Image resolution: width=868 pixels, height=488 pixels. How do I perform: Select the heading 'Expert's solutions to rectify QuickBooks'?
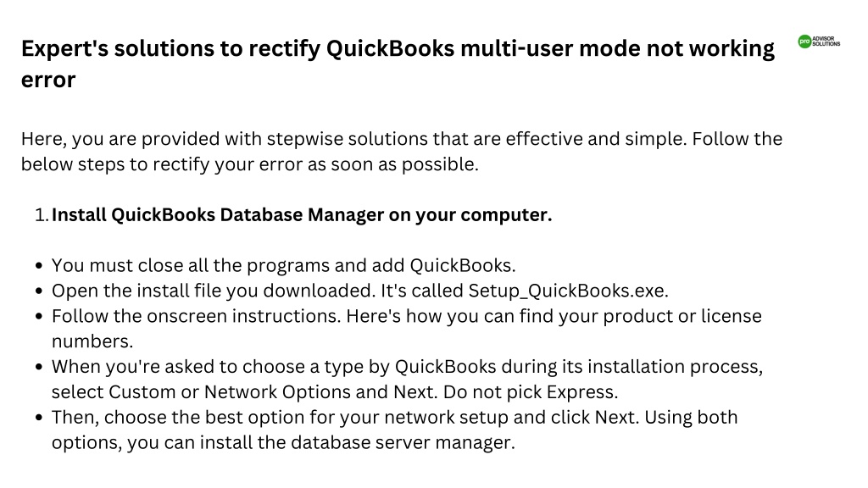pos(238,48)
